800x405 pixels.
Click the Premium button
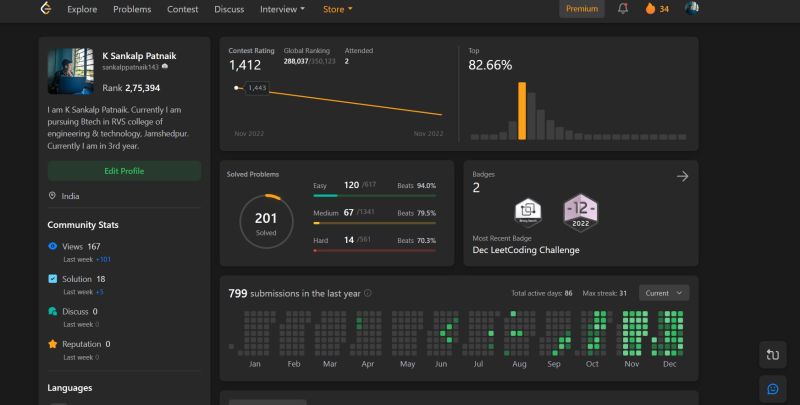point(582,9)
